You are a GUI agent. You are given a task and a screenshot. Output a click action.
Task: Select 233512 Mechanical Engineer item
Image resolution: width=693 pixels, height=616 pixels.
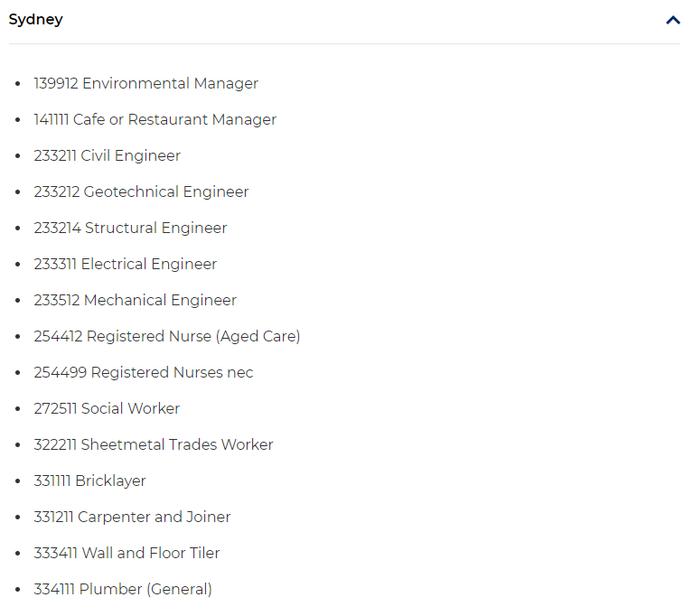(x=136, y=301)
